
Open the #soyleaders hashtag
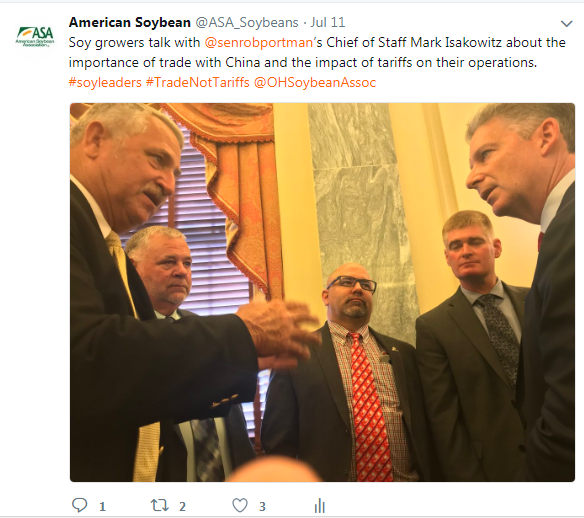[105, 82]
